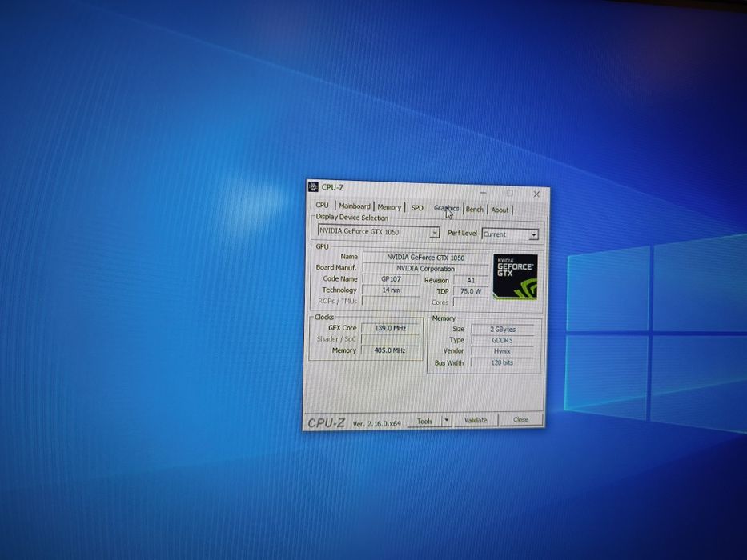Click the 14 nm technology value
The width and height of the screenshot is (747, 560).
391,290
